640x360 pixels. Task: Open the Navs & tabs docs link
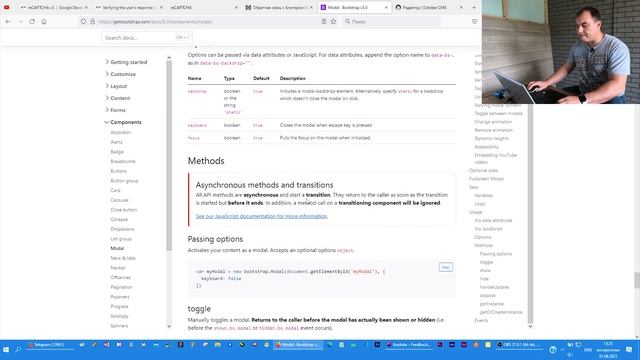click(x=123, y=258)
